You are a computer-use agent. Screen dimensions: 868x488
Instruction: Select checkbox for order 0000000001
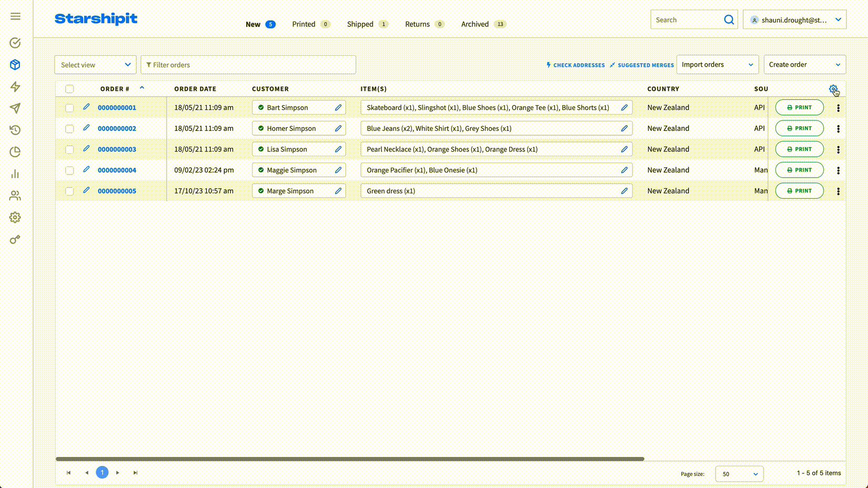[69, 108]
